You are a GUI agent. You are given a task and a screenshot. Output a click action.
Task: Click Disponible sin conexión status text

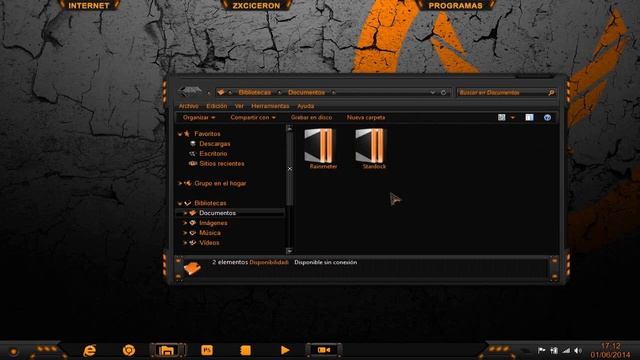point(326,262)
